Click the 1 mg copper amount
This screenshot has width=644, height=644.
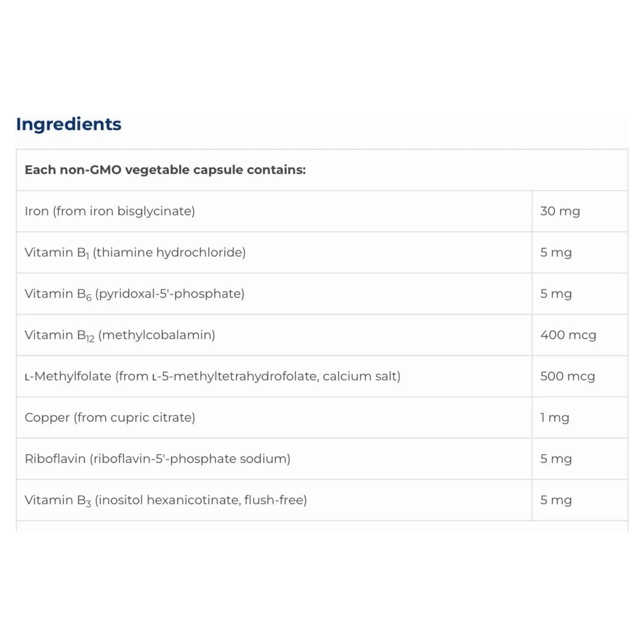pos(555,418)
